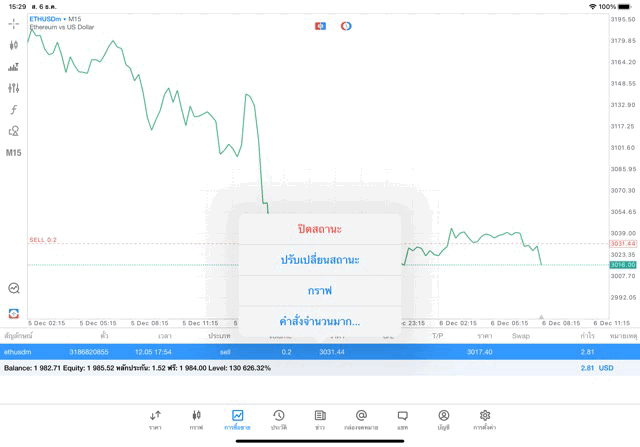Choose ปิดสถานะ to close the position

pos(320,229)
